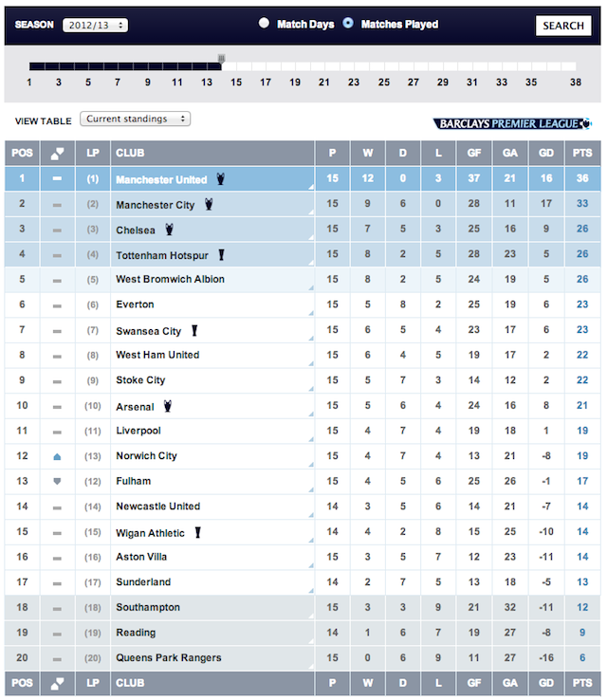The width and height of the screenshot is (607, 700).
Task: Click the matches slider handle at 14
Action: (221, 59)
